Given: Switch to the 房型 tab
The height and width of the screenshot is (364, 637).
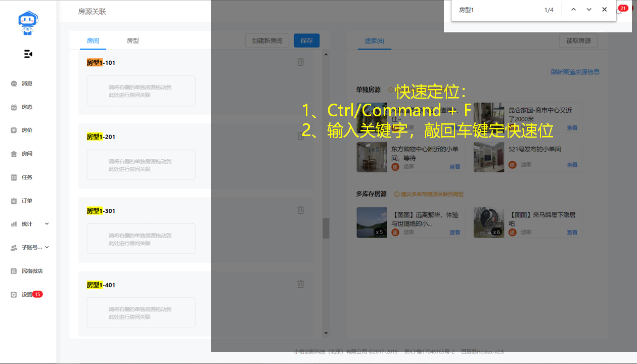Looking at the screenshot, I should (x=133, y=40).
